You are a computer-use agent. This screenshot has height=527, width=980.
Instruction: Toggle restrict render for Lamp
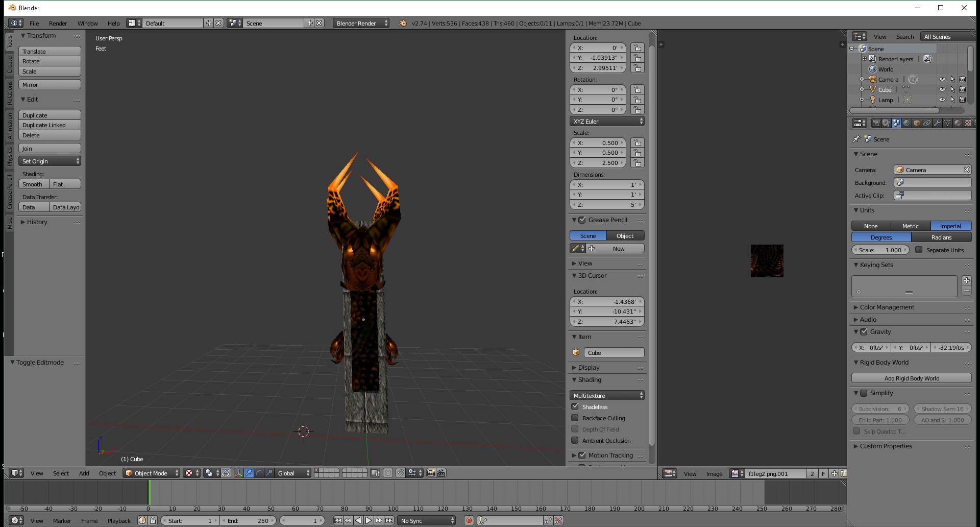click(x=962, y=100)
